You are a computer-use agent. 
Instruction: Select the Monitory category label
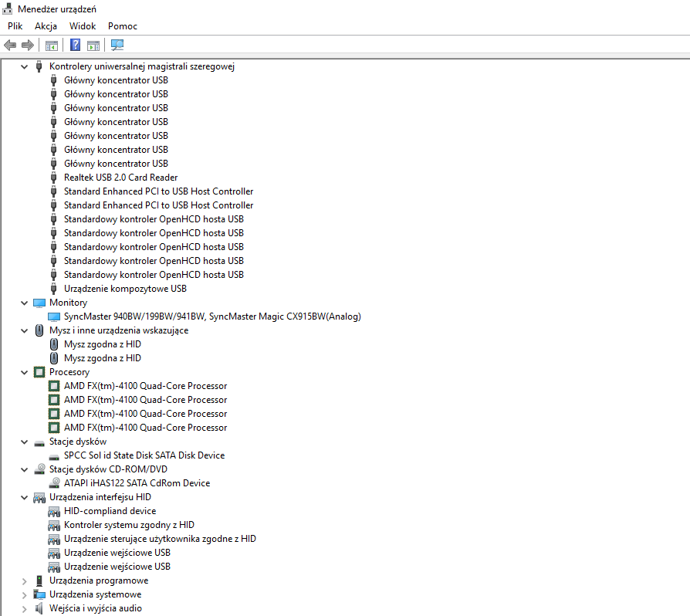(68, 303)
